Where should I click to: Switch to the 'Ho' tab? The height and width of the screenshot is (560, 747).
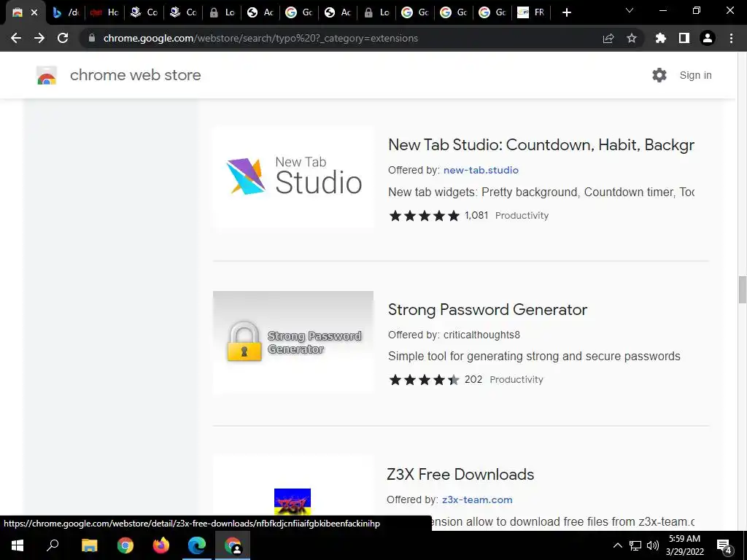tap(105, 12)
